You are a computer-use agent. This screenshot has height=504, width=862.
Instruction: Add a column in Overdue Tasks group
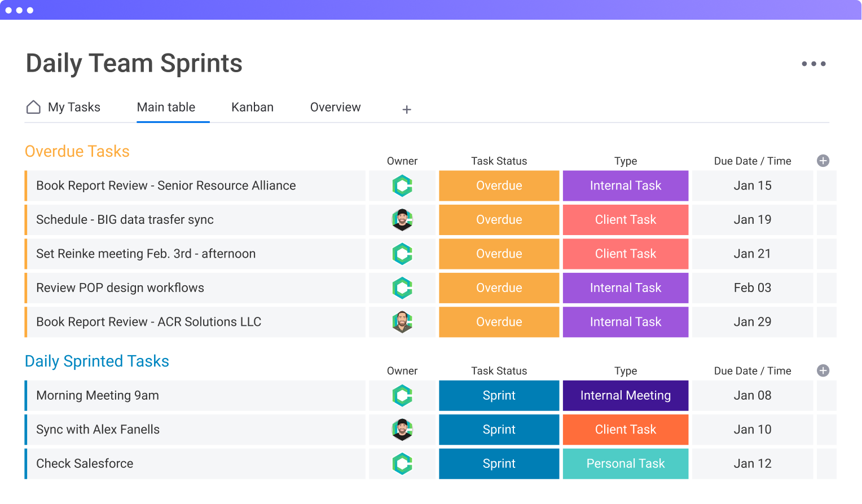(x=823, y=161)
